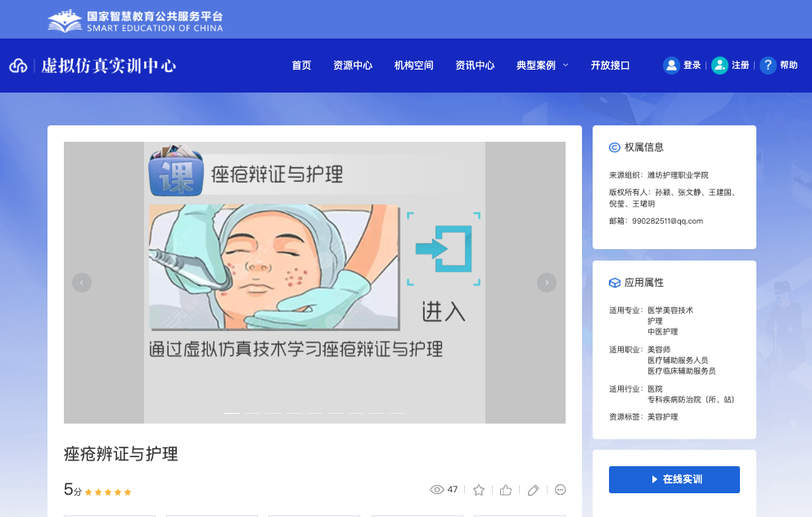
Task: Click the cloud icon beside 虚拟仿真实训中心
Action: click(18, 66)
